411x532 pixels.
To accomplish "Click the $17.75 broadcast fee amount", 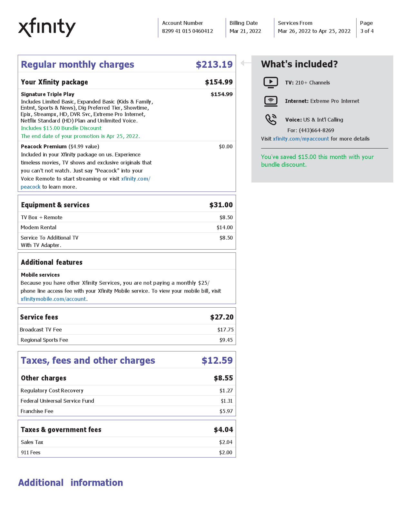I will (225, 330).
